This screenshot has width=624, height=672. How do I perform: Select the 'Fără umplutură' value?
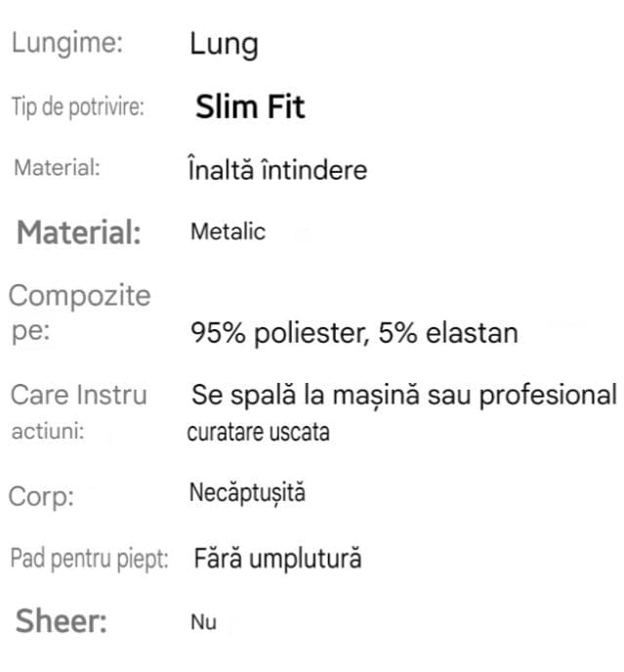[x=277, y=559]
